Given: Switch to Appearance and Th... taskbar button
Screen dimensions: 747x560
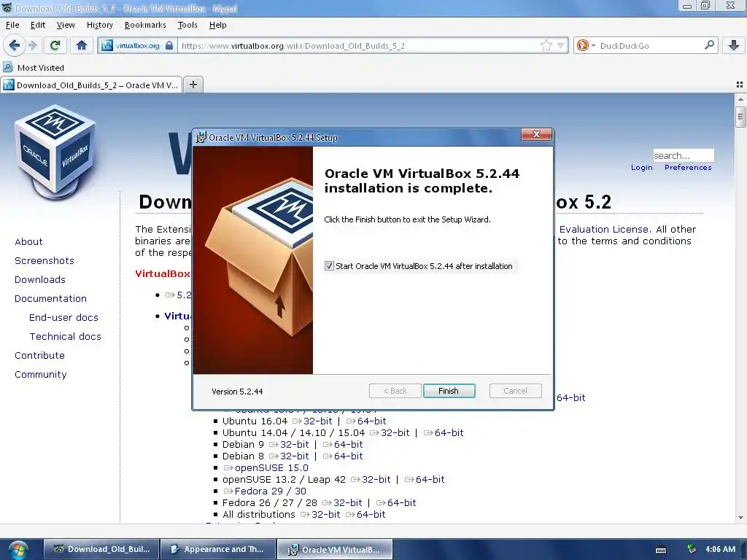Looking at the screenshot, I should click(218, 549).
